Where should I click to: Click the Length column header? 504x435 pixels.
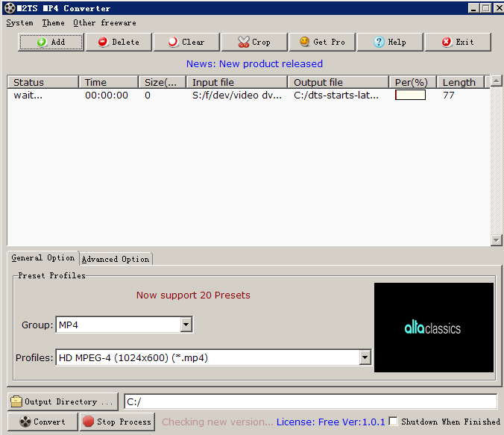(460, 82)
